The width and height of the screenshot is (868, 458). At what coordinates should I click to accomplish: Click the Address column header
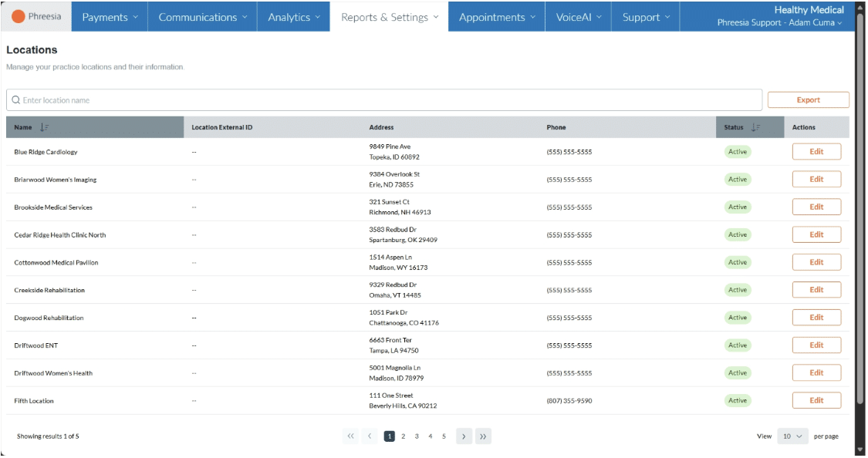(381, 127)
